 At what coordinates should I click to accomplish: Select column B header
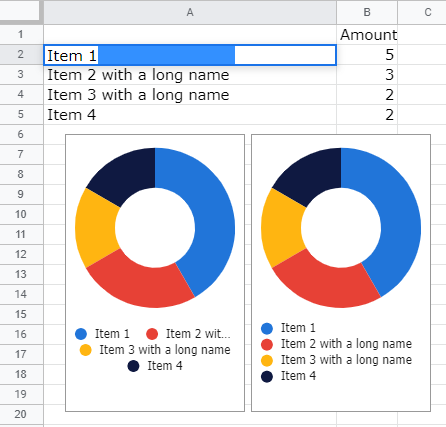click(367, 12)
